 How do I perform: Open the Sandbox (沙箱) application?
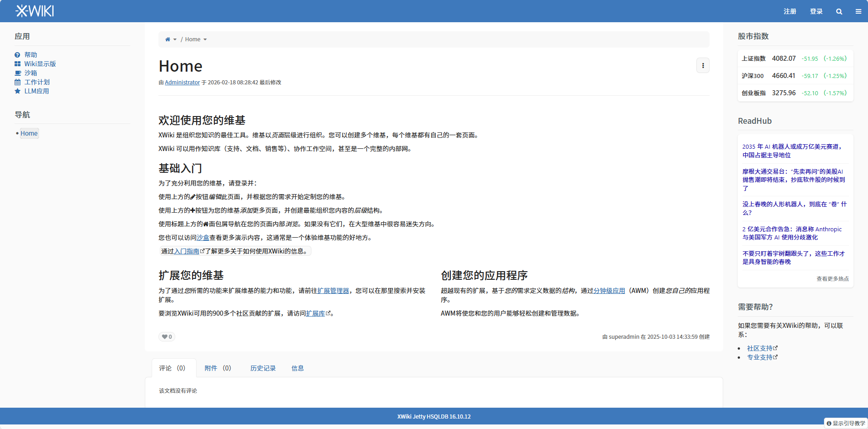point(30,73)
